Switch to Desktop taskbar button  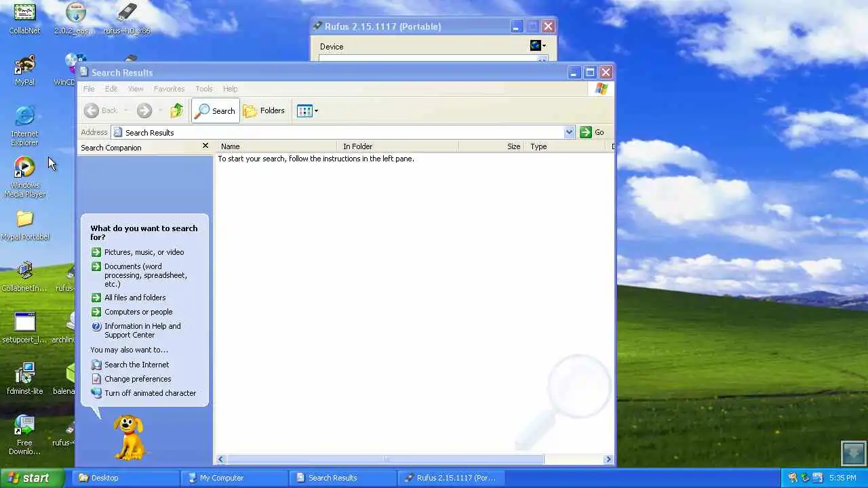125,478
